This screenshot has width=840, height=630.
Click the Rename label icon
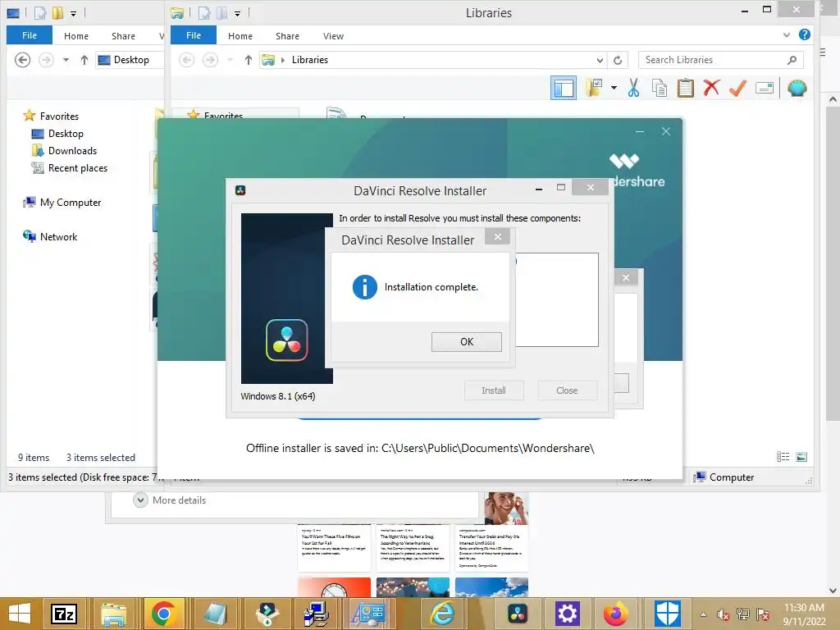point(765,88)
